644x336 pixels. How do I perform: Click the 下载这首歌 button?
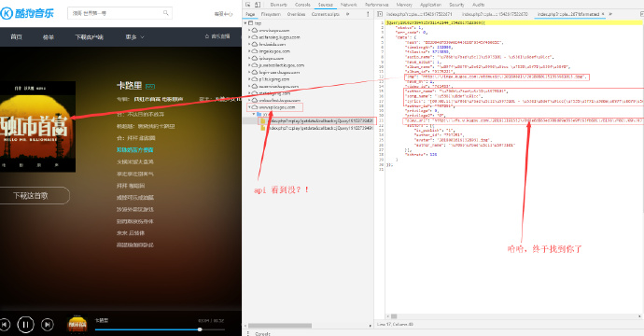point(31,195)
